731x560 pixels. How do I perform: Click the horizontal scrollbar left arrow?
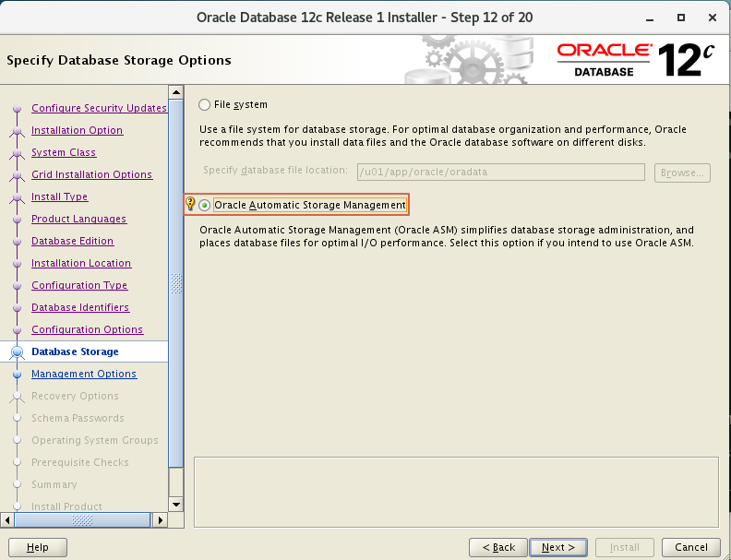point(7,520)
